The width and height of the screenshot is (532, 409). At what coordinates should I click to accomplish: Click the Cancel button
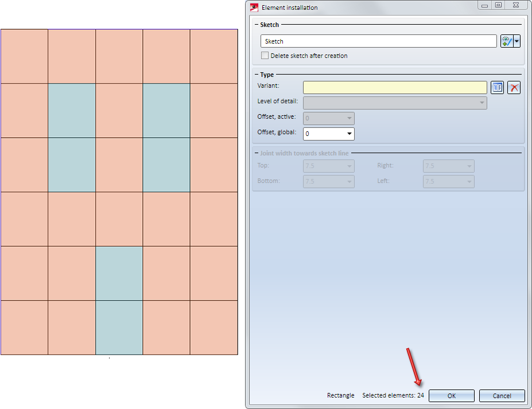[502, 396]
